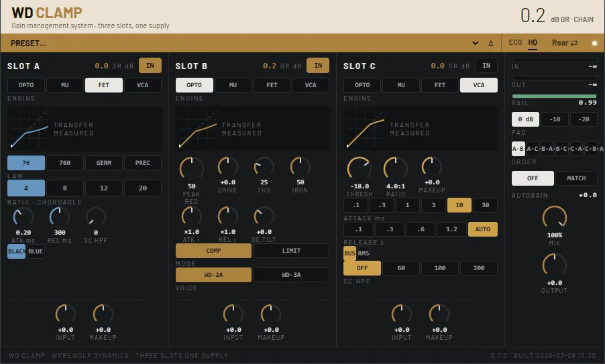Set Slot A ratio to 8
The height and width of the screenshot is (364, 605).
(65, 188)
